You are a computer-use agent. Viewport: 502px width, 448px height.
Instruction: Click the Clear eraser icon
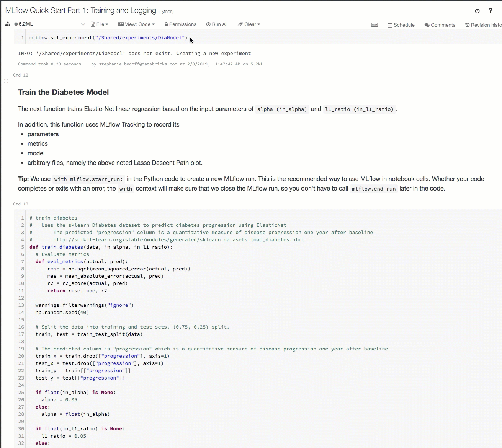[x=240, y=24]
